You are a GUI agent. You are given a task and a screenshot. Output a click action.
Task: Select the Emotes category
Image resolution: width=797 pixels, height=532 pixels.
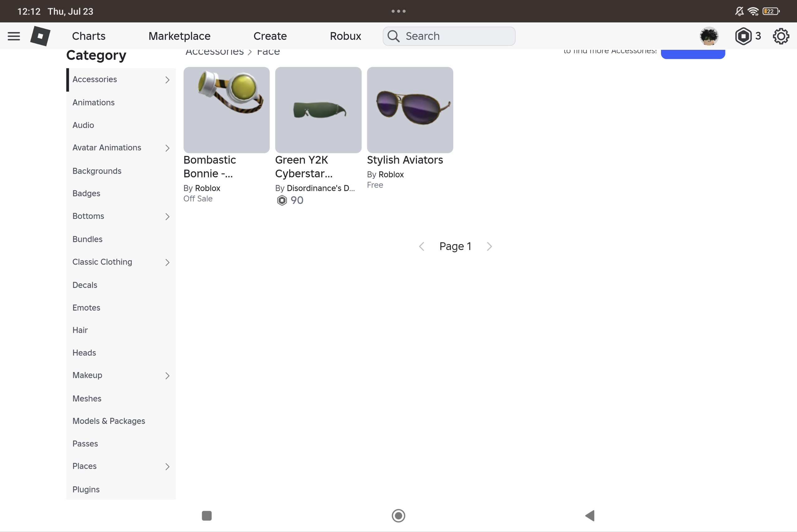pos(121,308)
